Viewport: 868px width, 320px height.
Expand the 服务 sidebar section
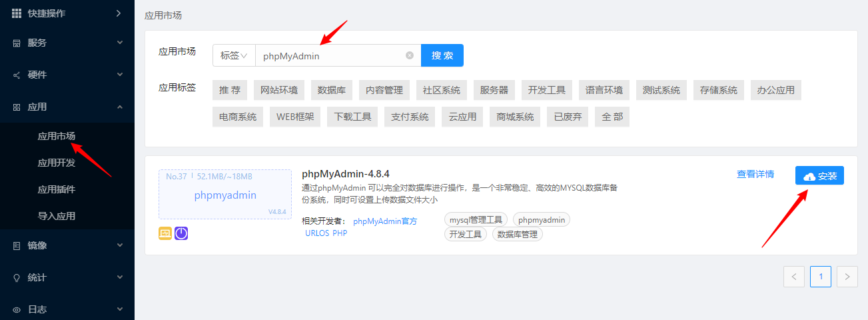pyautogui.click(x=119, y=43)
